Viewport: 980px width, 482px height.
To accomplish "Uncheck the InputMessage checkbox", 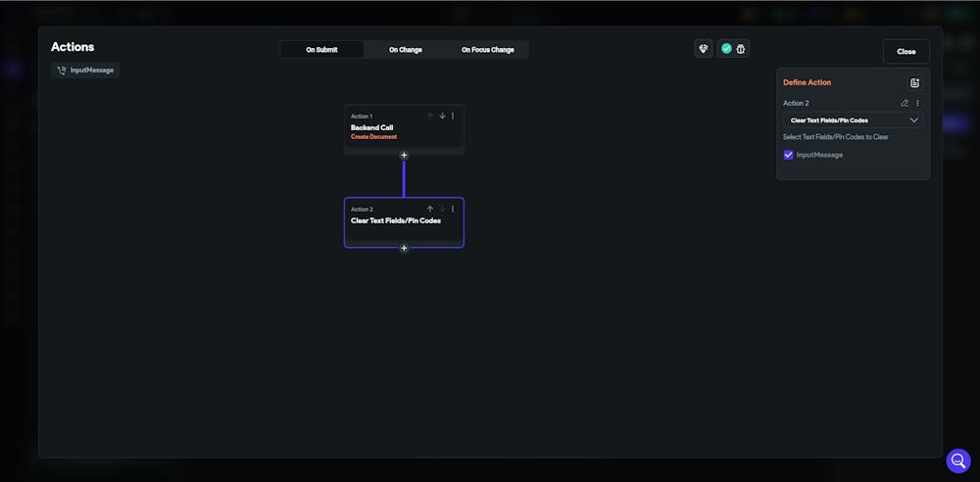I will click(788, 155).
